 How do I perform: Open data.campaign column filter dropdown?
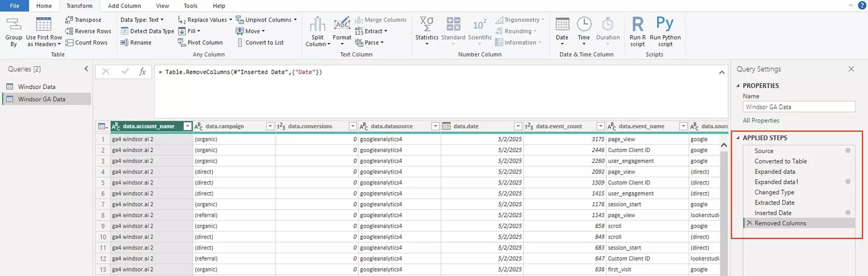(270, 126)
